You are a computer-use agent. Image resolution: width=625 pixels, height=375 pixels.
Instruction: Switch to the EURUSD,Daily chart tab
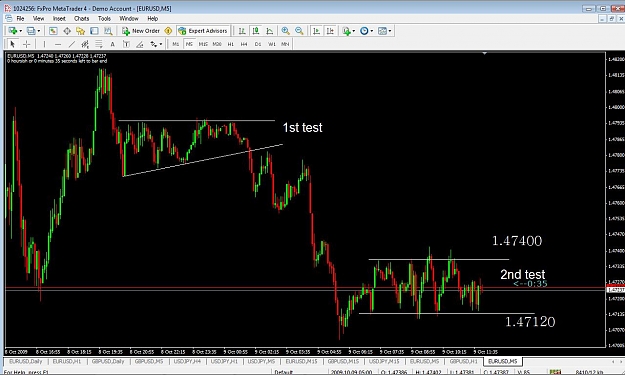[x=25, y=361]
